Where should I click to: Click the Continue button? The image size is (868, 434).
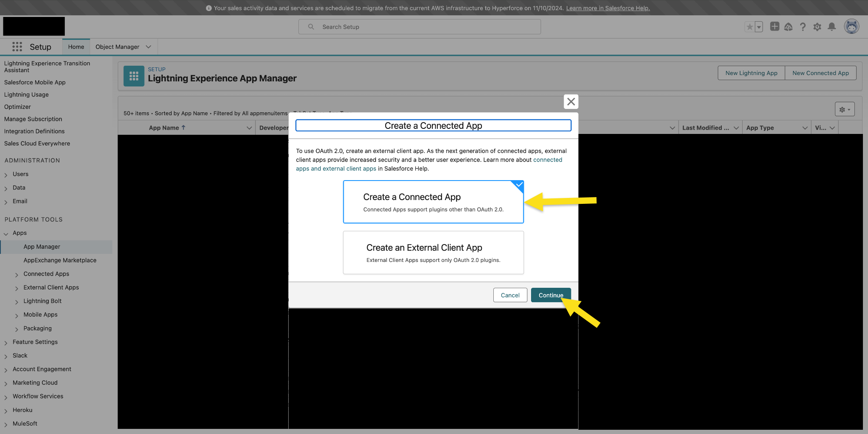click(x=551, y=295)
